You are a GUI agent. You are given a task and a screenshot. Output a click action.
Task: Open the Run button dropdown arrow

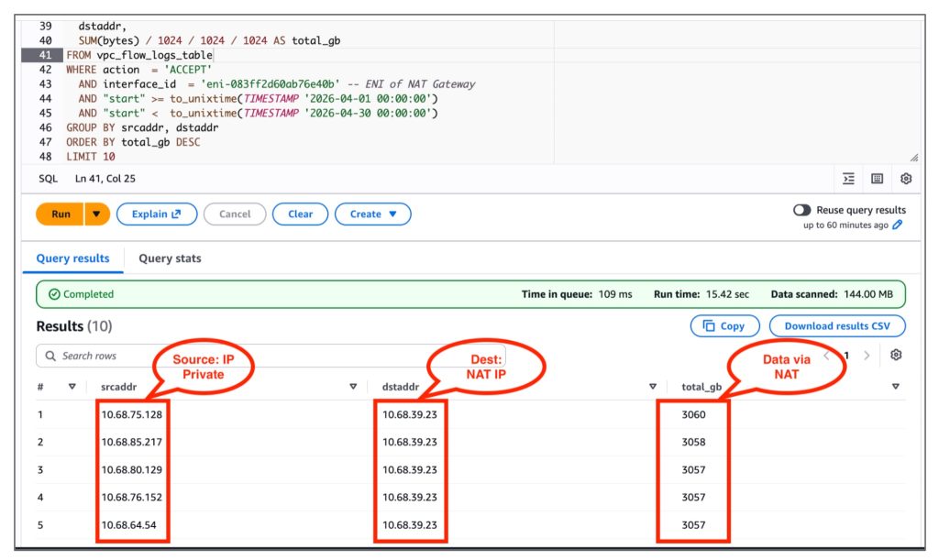point(96,214)
